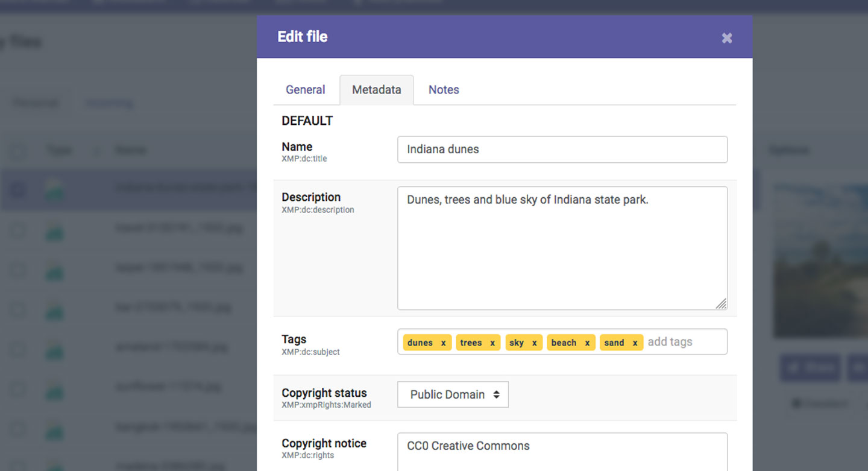Remove the dunes tag
868x471 pixels.
(x=443, y=343)
